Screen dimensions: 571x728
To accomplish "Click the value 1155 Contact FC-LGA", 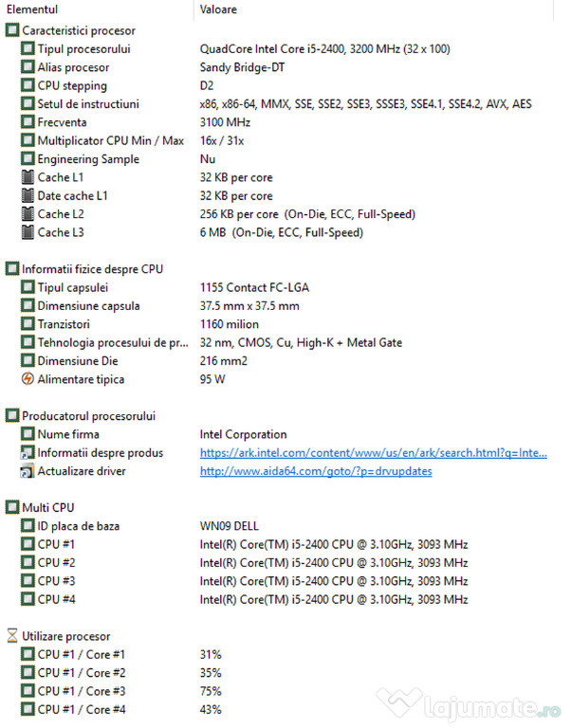I will coord(254,287).
